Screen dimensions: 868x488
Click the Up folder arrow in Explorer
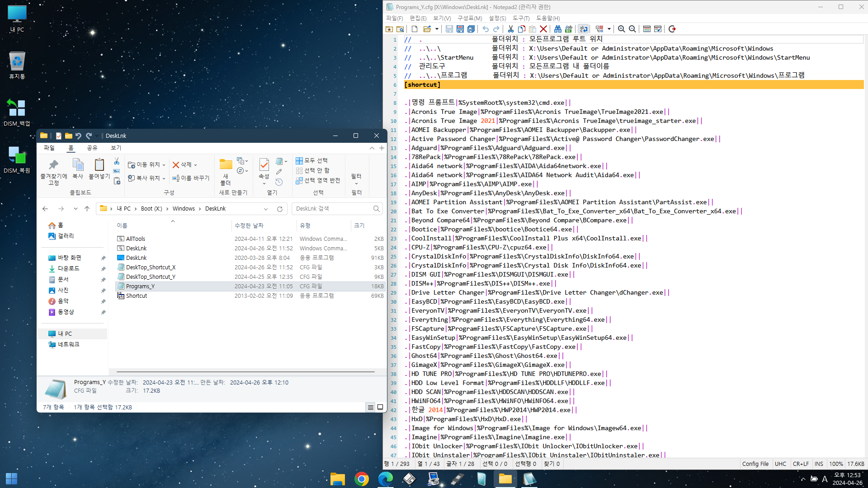pos(87,208)
